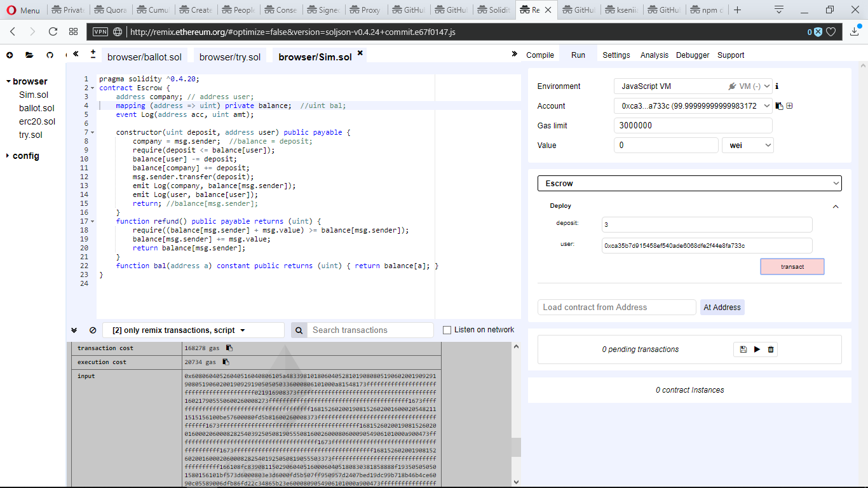
Task: Create a new account with the plus icon
Action: coord(789,106)
